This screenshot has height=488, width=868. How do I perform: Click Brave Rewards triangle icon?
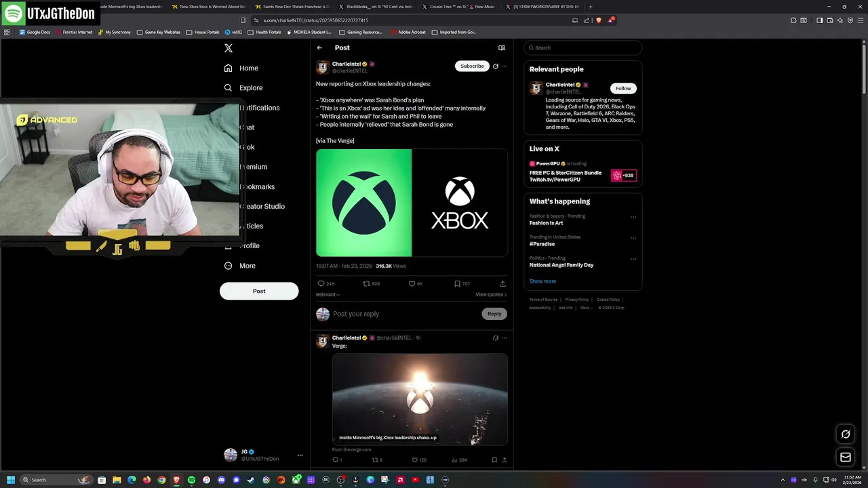pos(611,20)
